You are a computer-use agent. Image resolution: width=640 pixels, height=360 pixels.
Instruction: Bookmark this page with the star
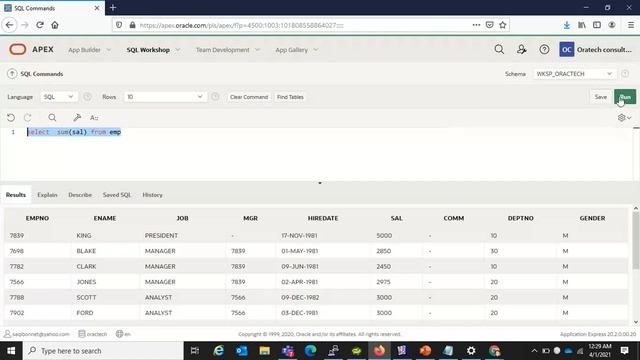click(x=502, y=25)
